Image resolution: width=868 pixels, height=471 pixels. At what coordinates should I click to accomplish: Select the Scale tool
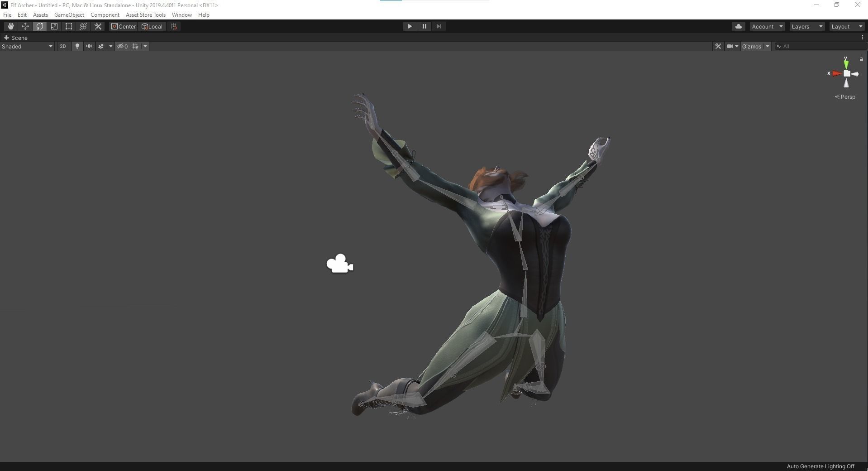click(54, 26)
